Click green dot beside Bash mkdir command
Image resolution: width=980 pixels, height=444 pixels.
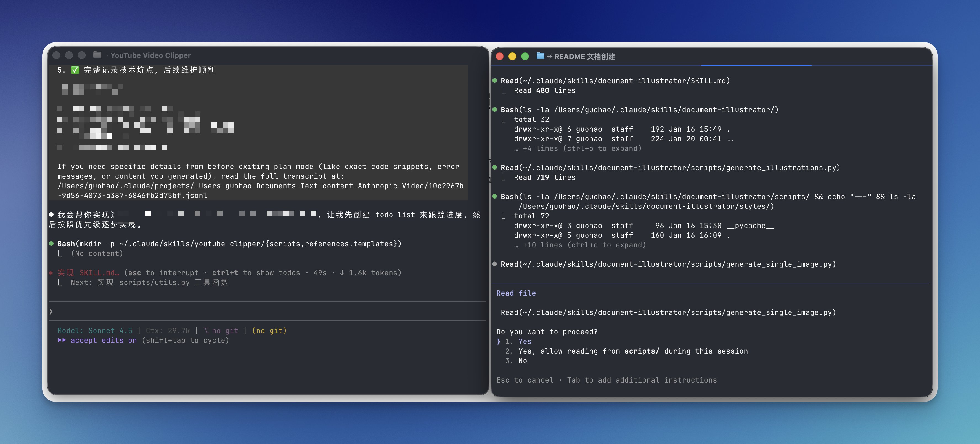(x=51, y=244)
